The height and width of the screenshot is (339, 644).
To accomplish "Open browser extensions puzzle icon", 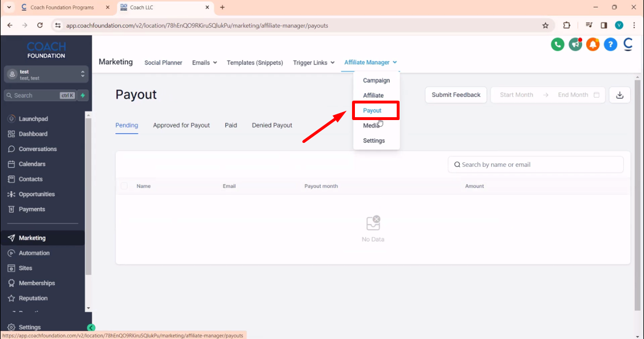I will coord(567,25).
